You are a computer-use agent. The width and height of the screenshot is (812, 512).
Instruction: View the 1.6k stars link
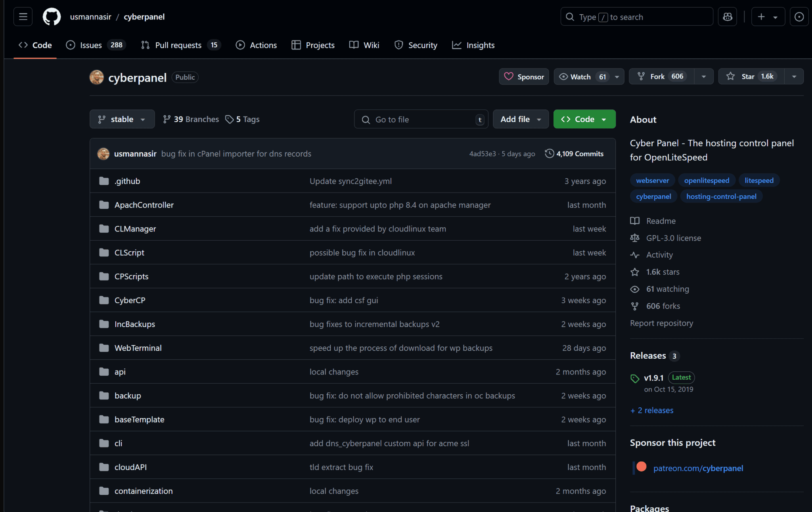[x=655, y=272]
